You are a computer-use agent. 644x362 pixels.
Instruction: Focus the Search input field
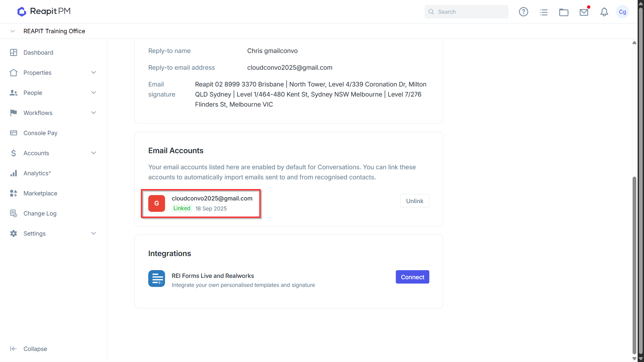tap(466, 12)
